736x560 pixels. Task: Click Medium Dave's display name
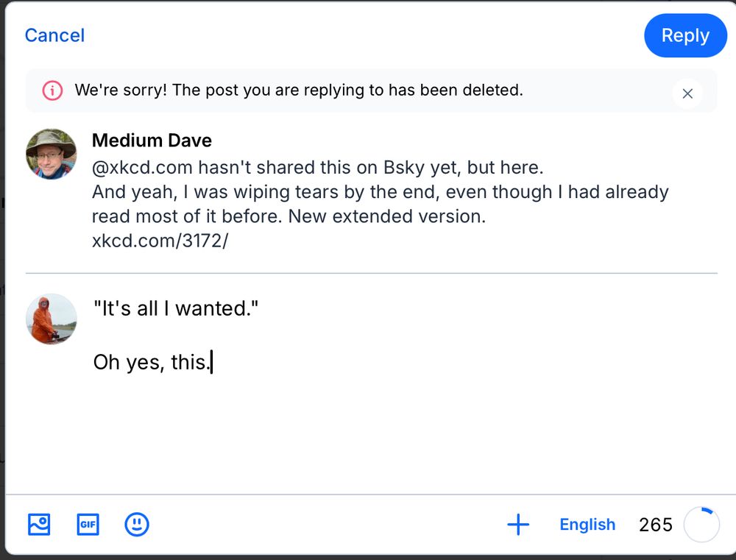(152, 141)
